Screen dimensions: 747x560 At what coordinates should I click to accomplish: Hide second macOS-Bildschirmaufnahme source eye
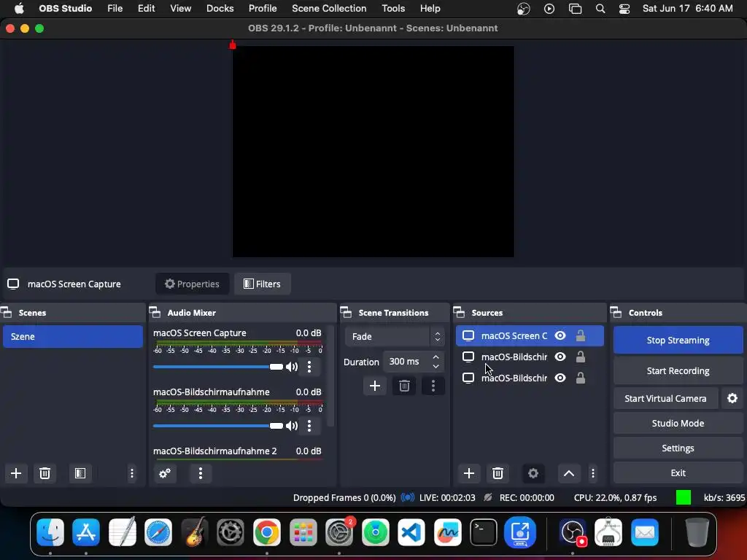pyautogui.click(x=560, y=378)
